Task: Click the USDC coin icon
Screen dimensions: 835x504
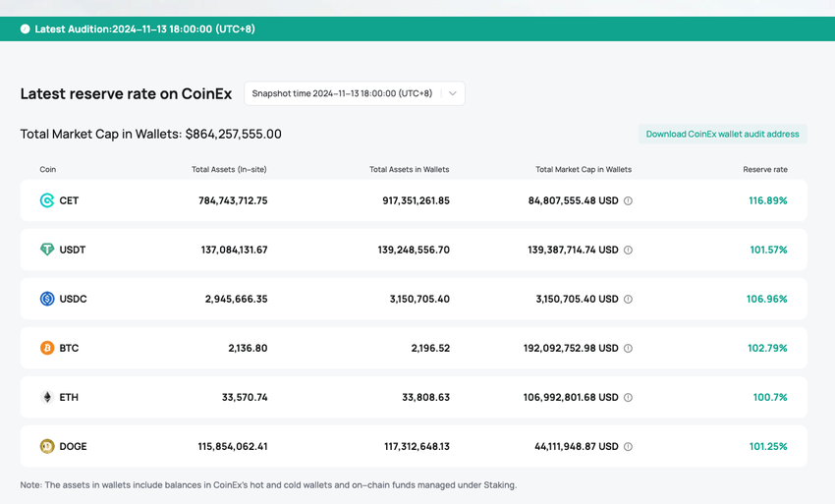Action: [47, 299]
